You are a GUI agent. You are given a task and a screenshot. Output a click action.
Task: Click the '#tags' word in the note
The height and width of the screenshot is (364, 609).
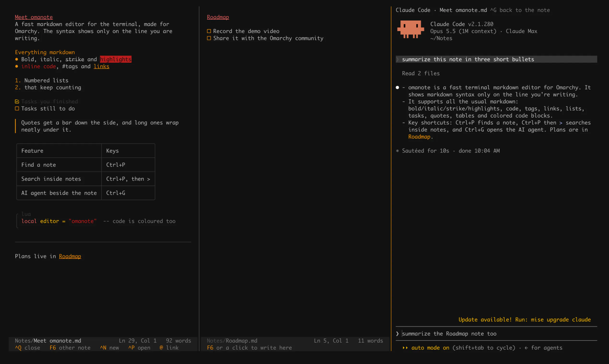pos(70,66)
